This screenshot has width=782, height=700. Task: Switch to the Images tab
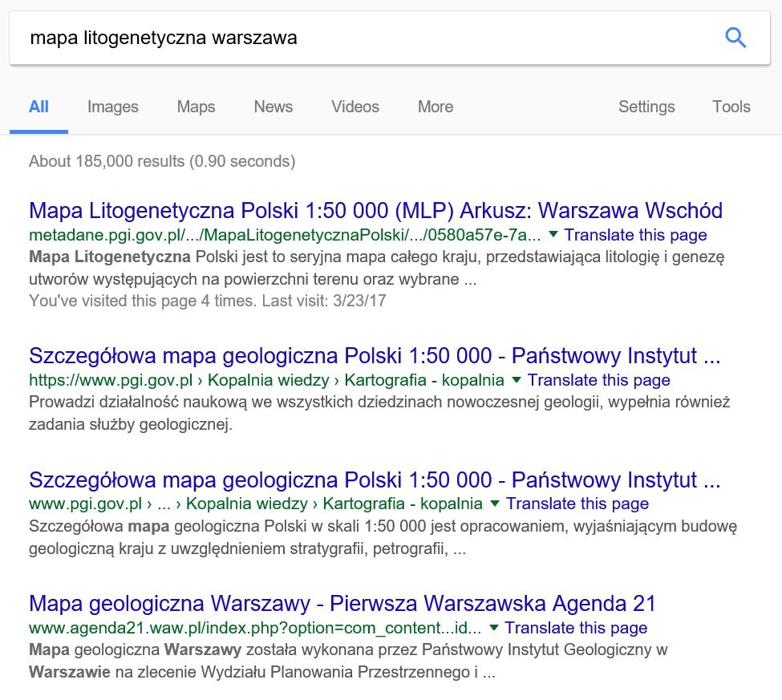113,107
